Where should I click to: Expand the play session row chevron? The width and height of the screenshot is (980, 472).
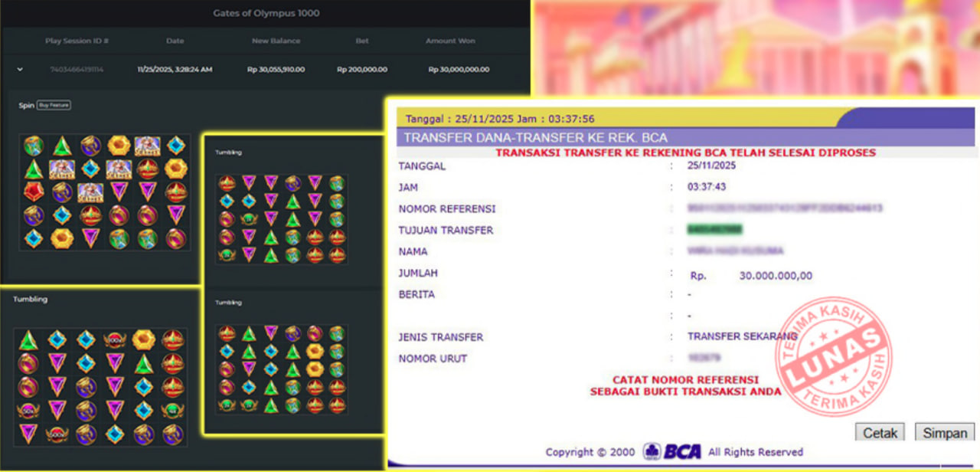pos(20,70)
